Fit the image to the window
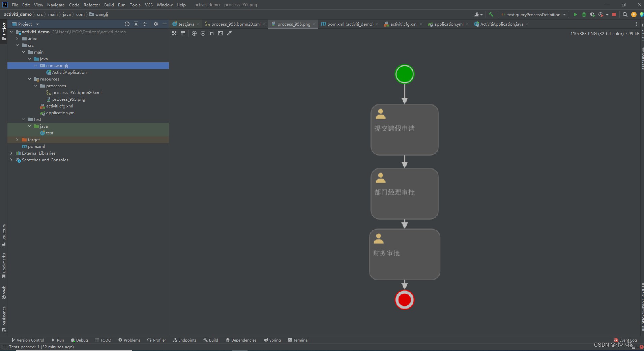This screenshot has width=644, height=351. pos(221,33)
